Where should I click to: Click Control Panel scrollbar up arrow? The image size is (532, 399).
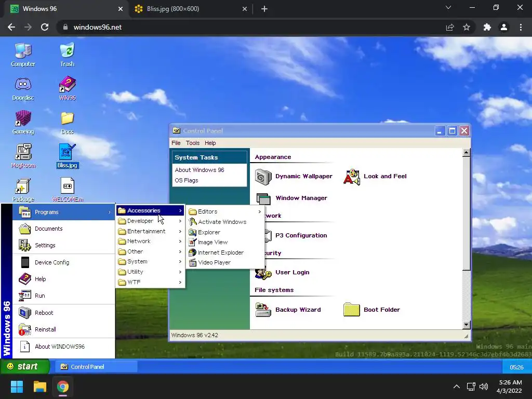467,153
